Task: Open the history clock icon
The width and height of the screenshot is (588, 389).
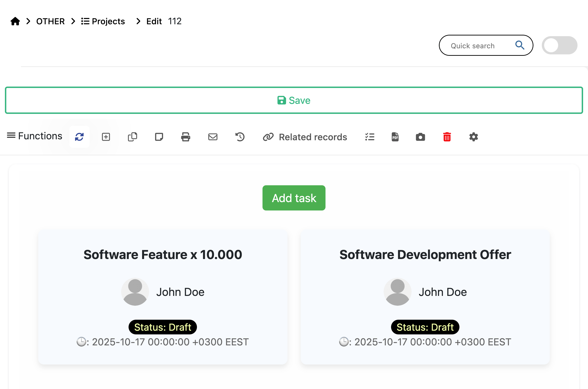Action: pos(240,137)
